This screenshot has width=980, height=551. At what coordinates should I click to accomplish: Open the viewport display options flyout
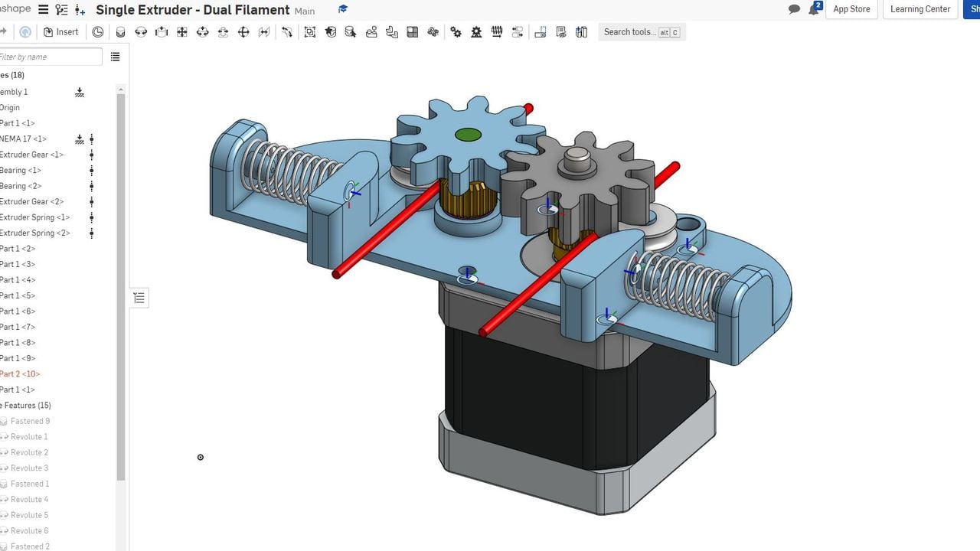[139, 297]
